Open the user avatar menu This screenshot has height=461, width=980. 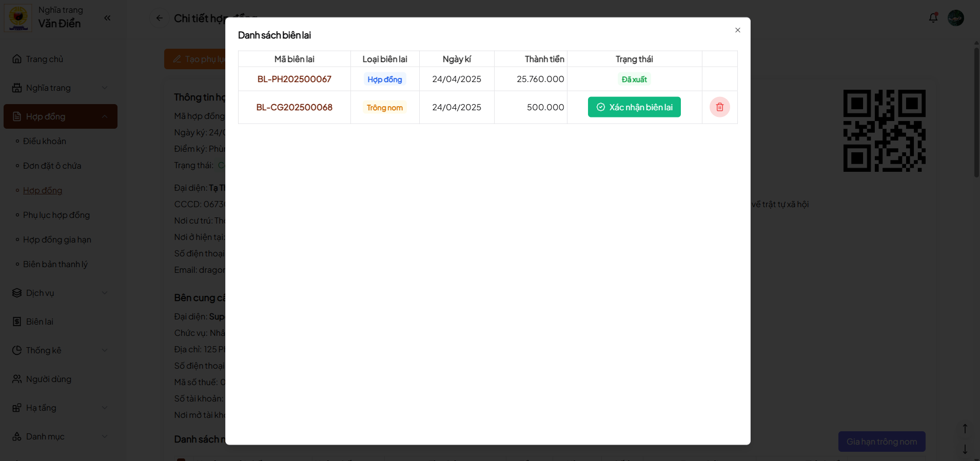click(955, 18)
